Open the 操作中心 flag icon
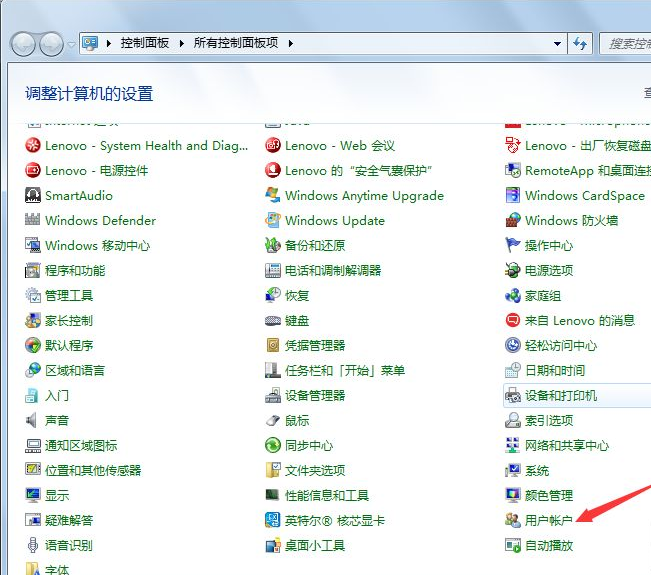 pos(513,245)
